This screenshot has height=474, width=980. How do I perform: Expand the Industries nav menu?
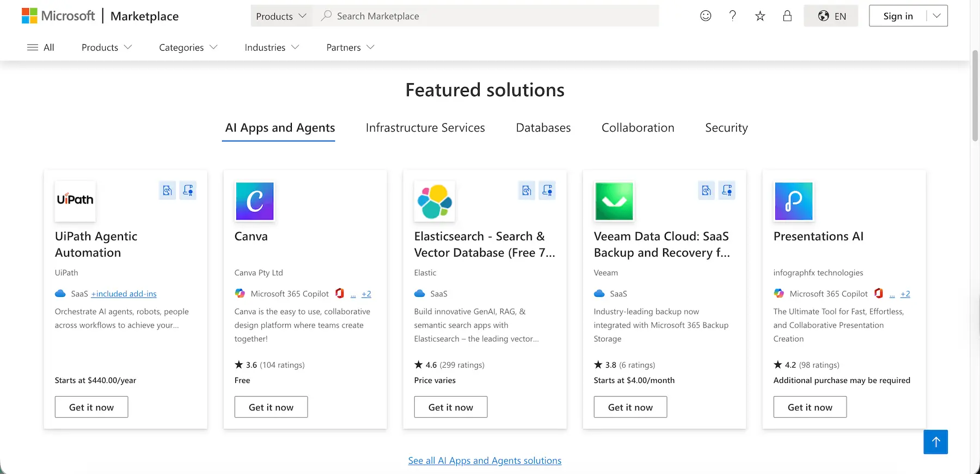pyautogui.click(x=272, y=47)
